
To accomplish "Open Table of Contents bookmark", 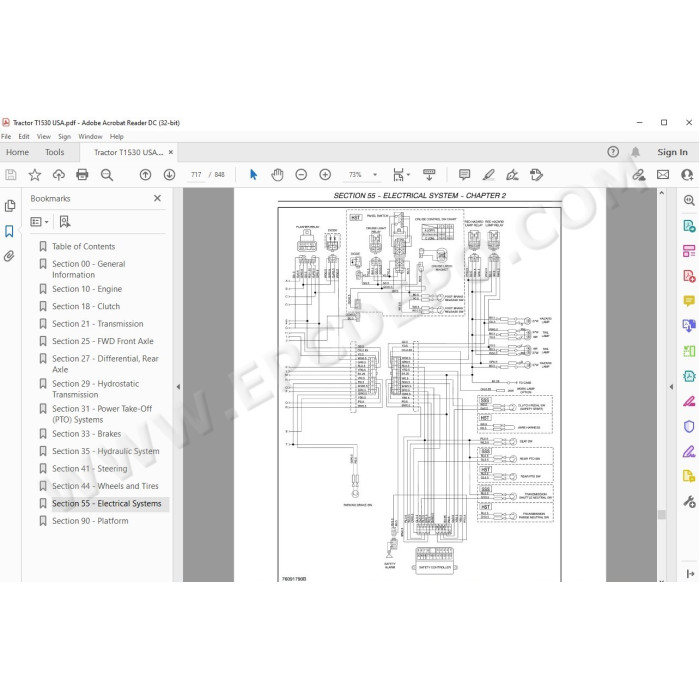I will (x=83, y=246).
